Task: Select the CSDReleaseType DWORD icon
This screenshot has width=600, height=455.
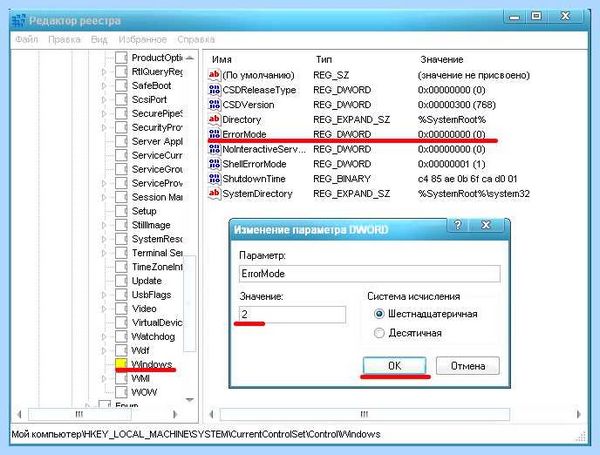Action: click(x=214, y=90)
